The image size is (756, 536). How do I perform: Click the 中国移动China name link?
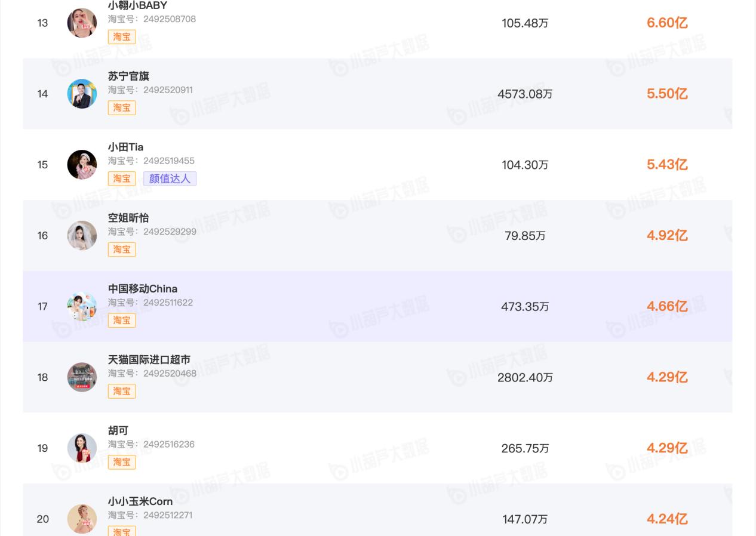click(143, 289)
